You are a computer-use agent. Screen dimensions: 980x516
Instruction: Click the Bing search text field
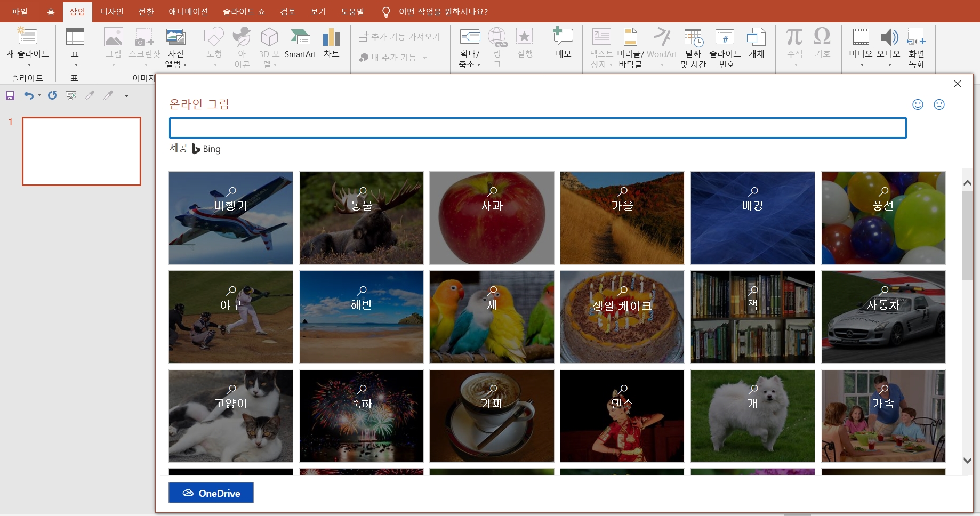click(x=537, y=128)
